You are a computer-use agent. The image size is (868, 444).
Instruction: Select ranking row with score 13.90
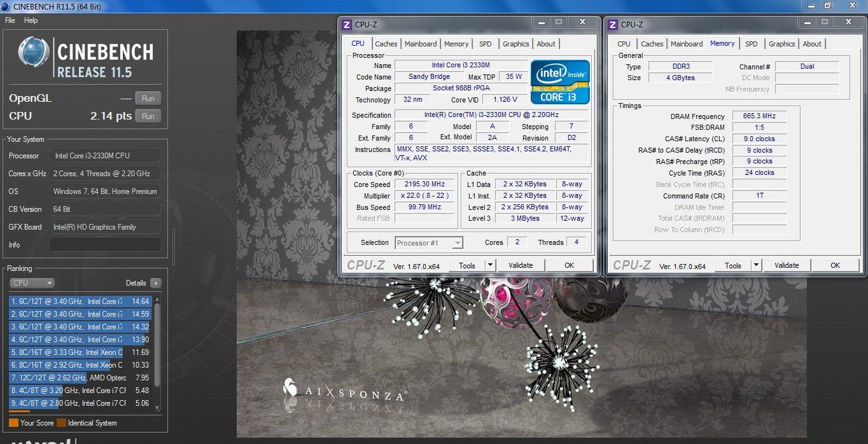point(80,340)
